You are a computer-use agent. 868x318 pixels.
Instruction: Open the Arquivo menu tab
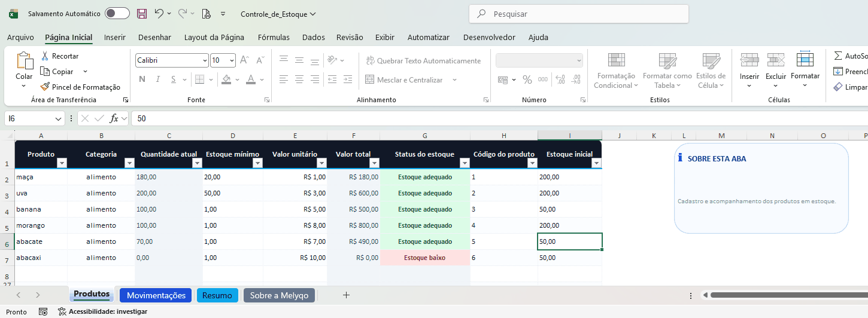point(20,37)
